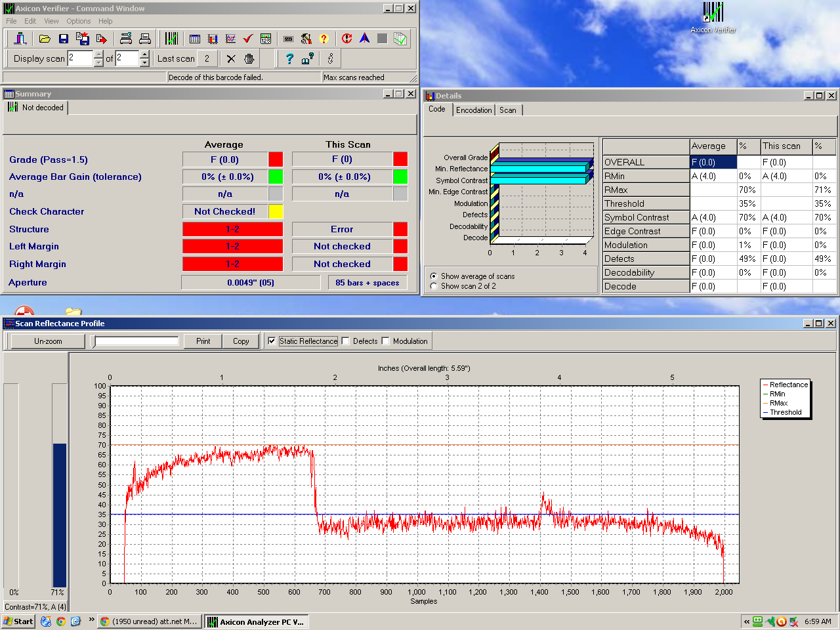Click the blue question mark help icon
The image size is (840, 630).
coord(289,59)
